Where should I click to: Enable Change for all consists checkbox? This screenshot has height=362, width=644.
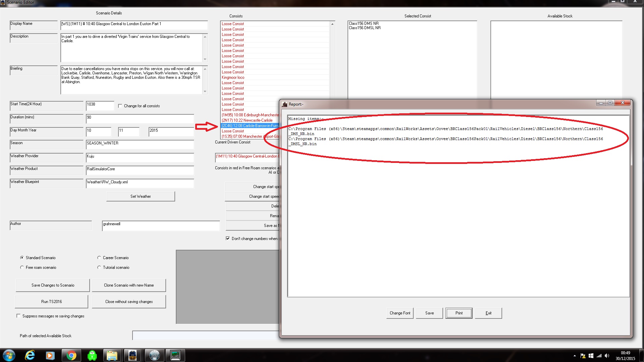click(x=120, y=106)
